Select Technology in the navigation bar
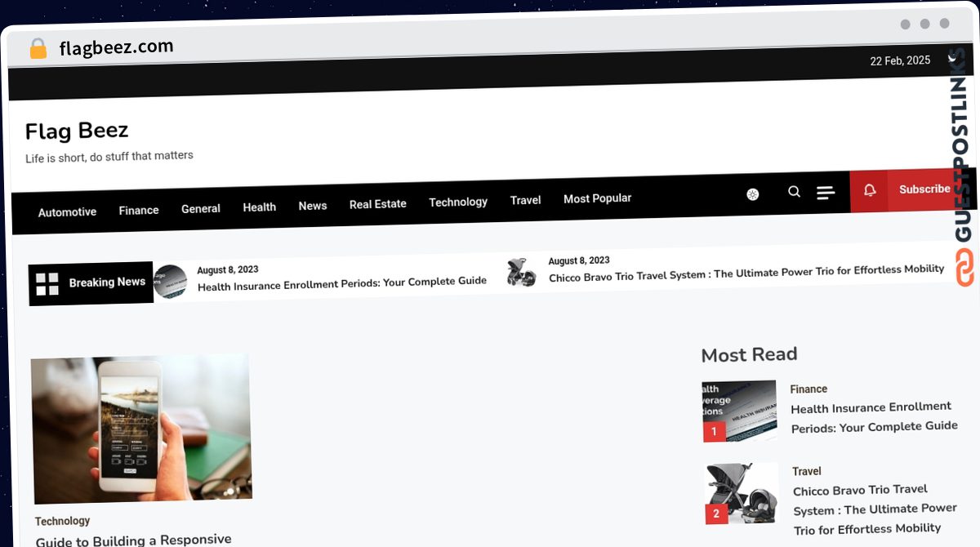 pyautogui.click(x=458, y=202)
